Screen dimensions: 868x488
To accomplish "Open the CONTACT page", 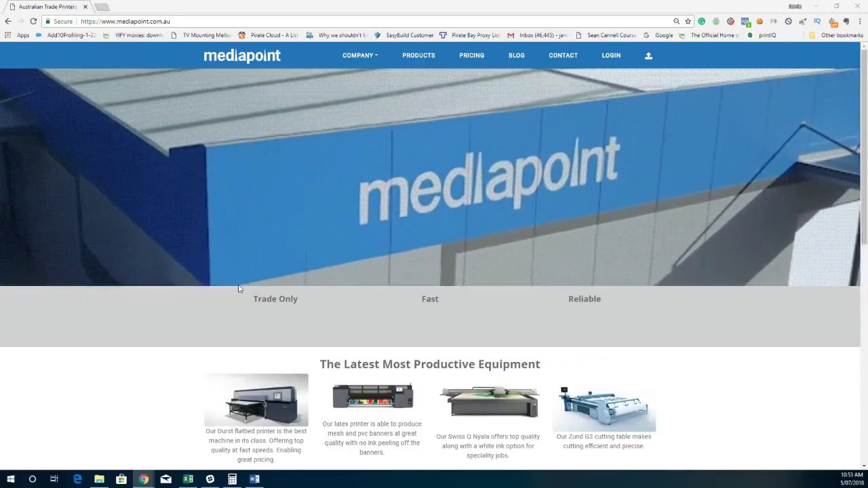I will tap(563, 56).
